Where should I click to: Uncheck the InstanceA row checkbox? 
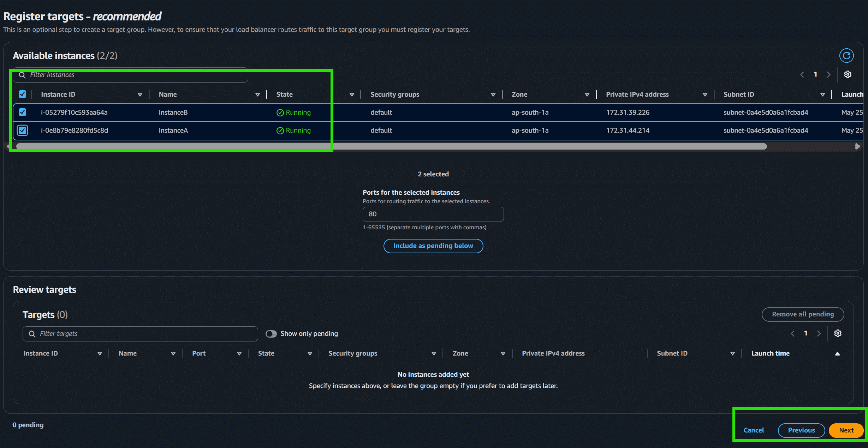tap(22, 130)
